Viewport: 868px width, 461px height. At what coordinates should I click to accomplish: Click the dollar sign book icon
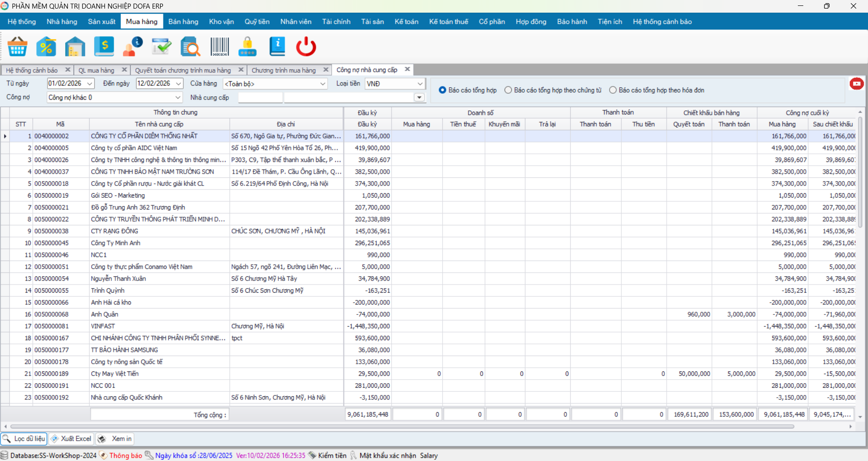104,47
